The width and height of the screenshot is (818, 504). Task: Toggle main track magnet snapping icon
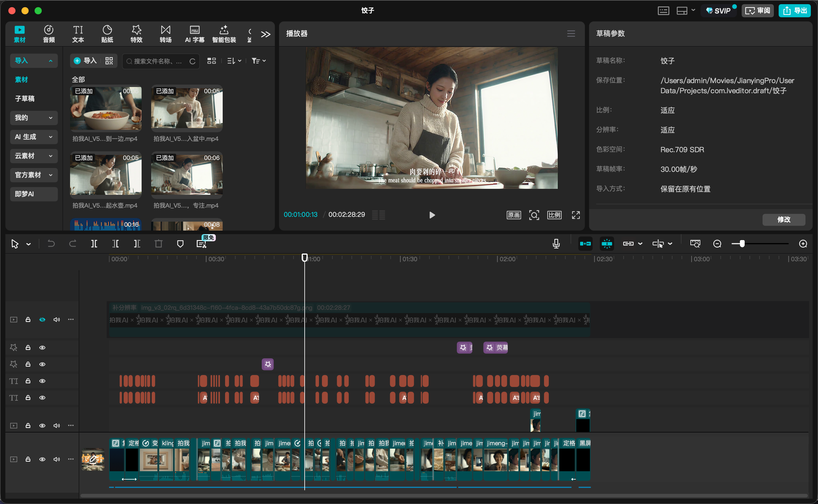[x=585, y=244]
